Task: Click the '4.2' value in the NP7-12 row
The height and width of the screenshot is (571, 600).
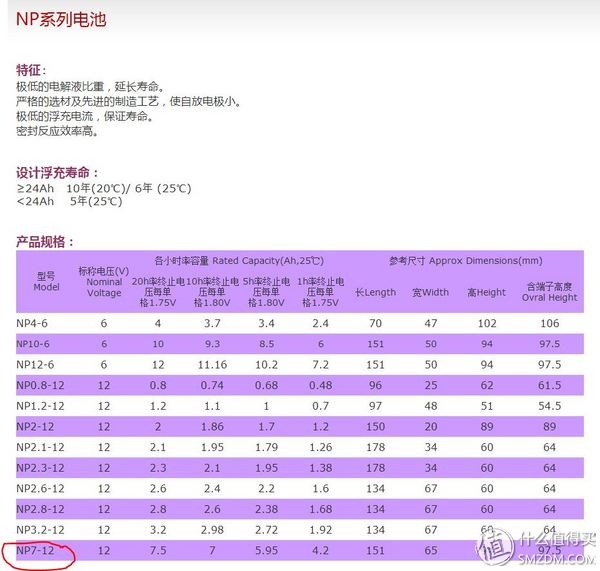Action: (x=321, y=551)
